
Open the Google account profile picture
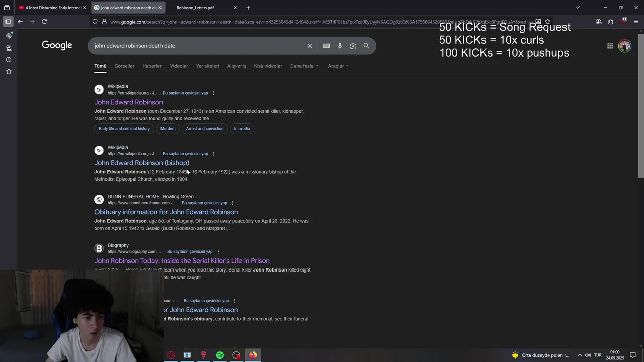625,46
